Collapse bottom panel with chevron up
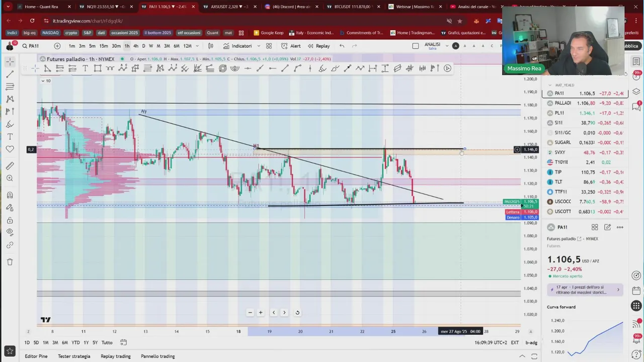This screenshot has width=644, height=362. point(522,356)
